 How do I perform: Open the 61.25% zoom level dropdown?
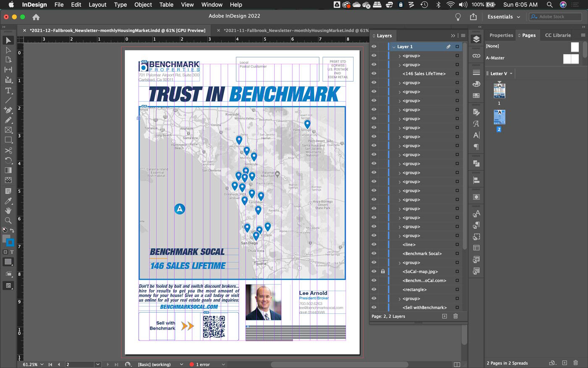tap(42, 364)
